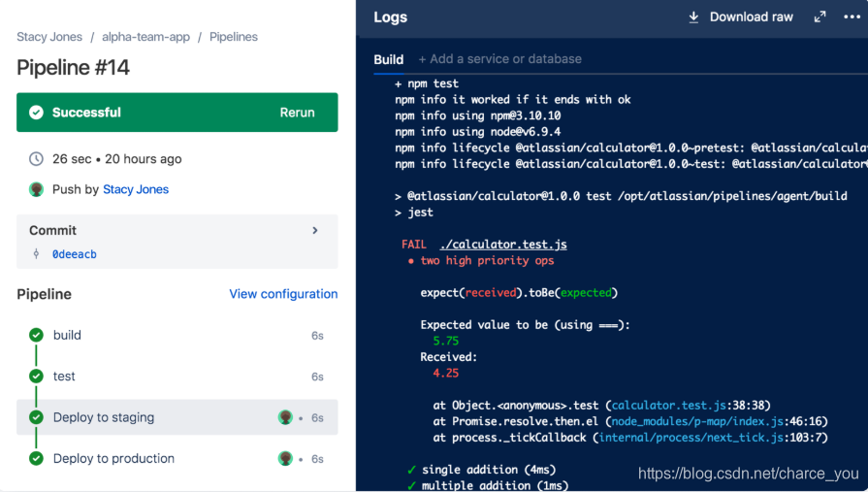
Task: Select the Deploy to staging step
Action: (x=177, y=417)
